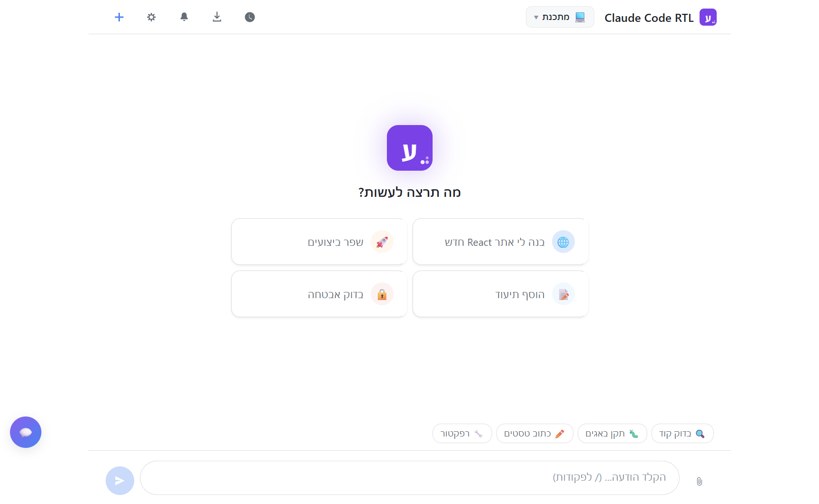Open history clock icon
The height and width of the screenshot is (504, 819).
250,17
